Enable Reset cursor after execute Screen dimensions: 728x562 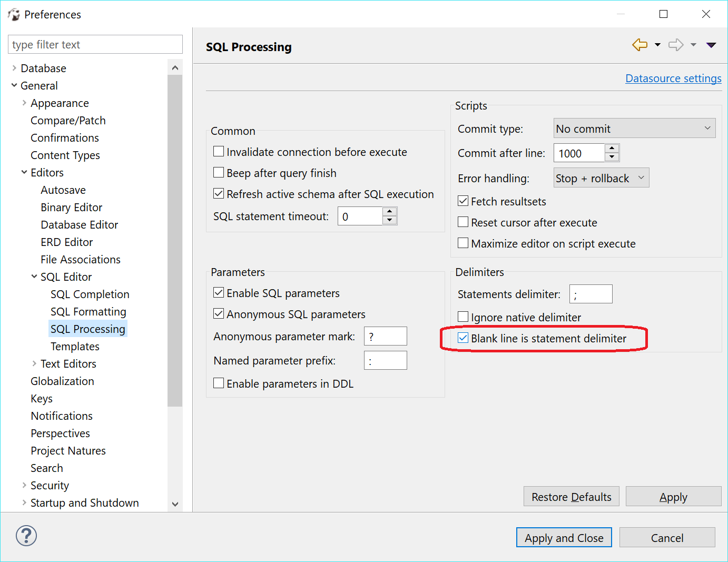pyautogui.click(x=463, y=222)
